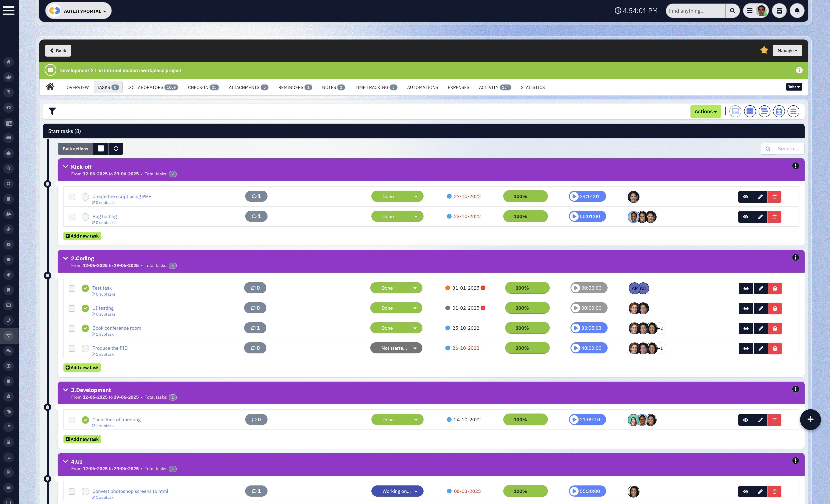Start the timer on the Bug testing task
This screenshot has height=504, width=830.
(x=574, y=216)
